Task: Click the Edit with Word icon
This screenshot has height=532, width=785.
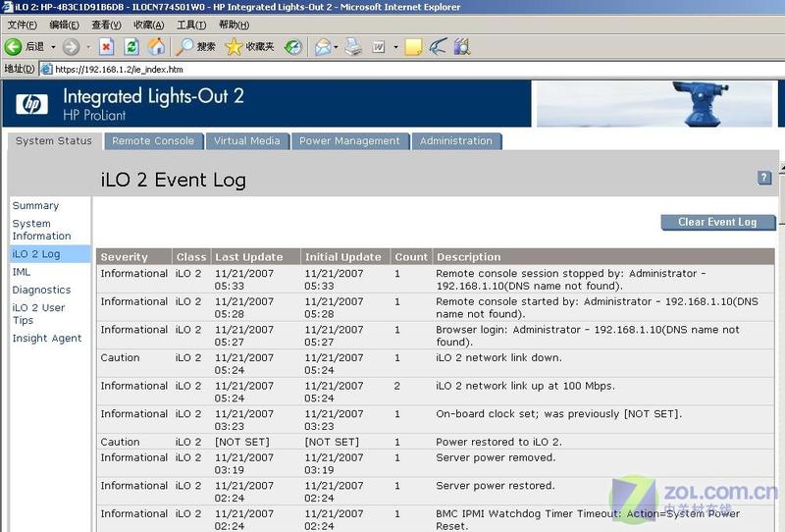Action: [379, 47]
